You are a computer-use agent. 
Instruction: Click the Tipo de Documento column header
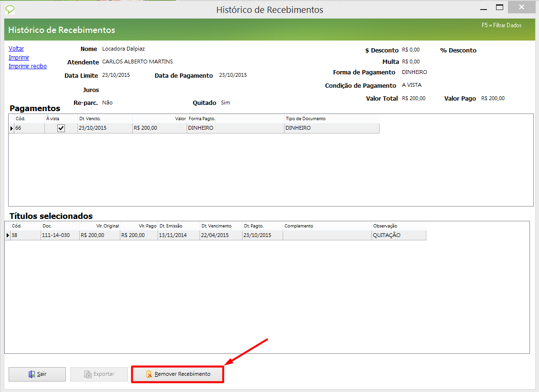pyautogui.click(x=331, y=118)
